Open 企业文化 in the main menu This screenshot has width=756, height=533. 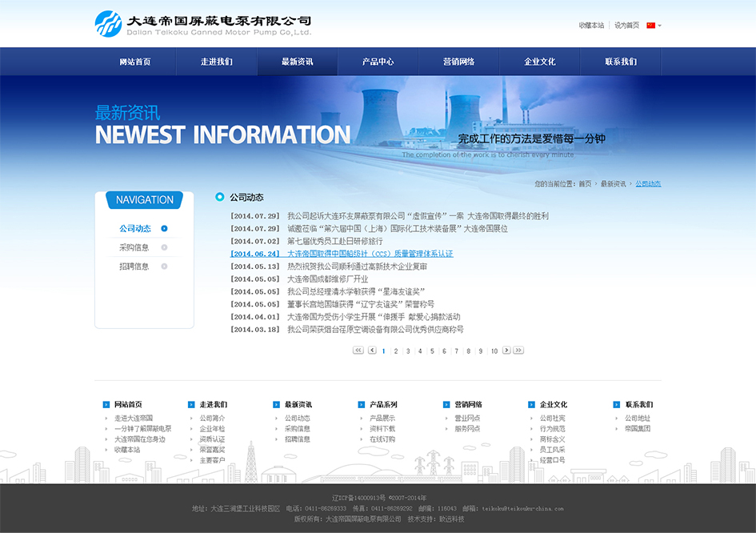pos(540,62)
